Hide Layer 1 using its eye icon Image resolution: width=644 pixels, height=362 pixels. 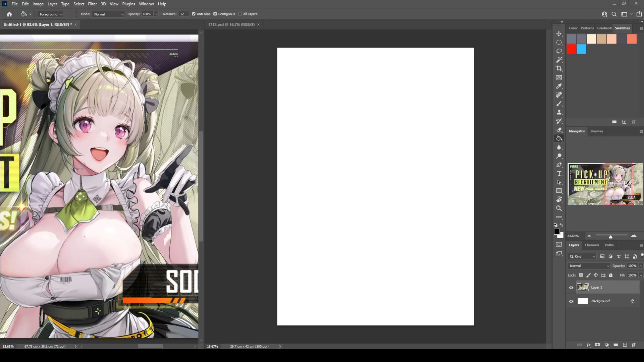571,288
